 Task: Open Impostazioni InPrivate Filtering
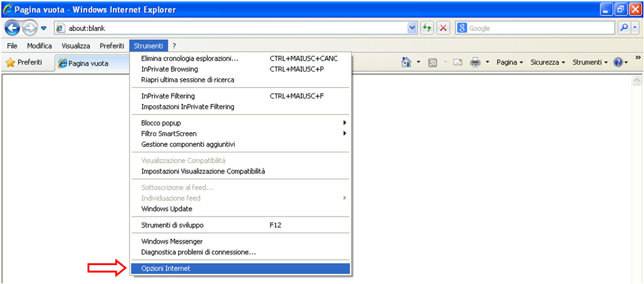tap(240, 107)
